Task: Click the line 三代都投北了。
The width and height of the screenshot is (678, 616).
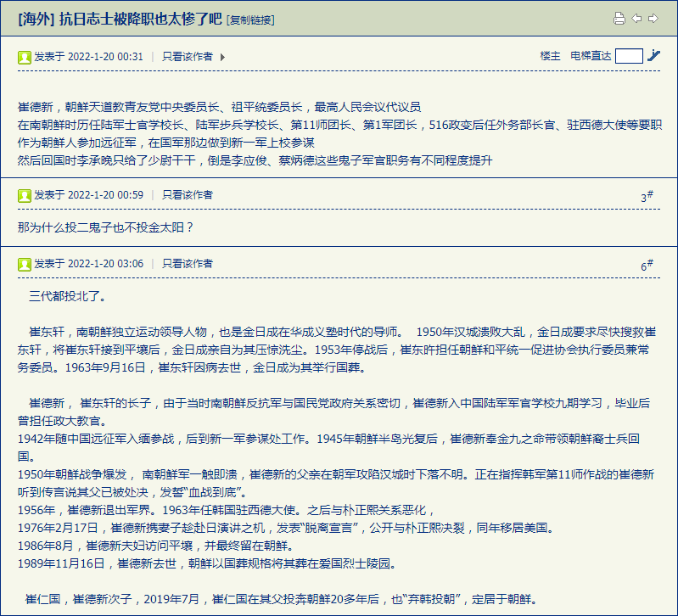Action: point(67,296)
